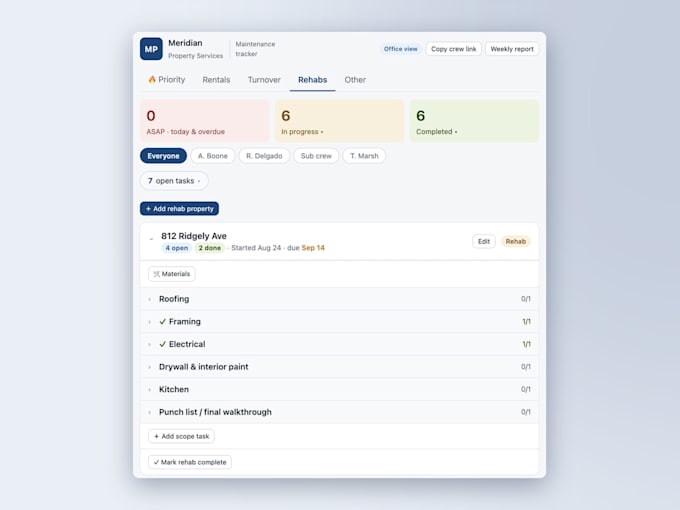This screenshot has width=680, height=510.
Task: Select the Completed summary card
Action: 474,121
